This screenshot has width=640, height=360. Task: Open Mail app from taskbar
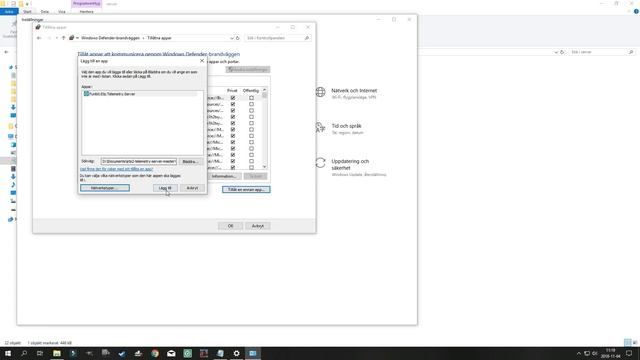tap(171, 353)
